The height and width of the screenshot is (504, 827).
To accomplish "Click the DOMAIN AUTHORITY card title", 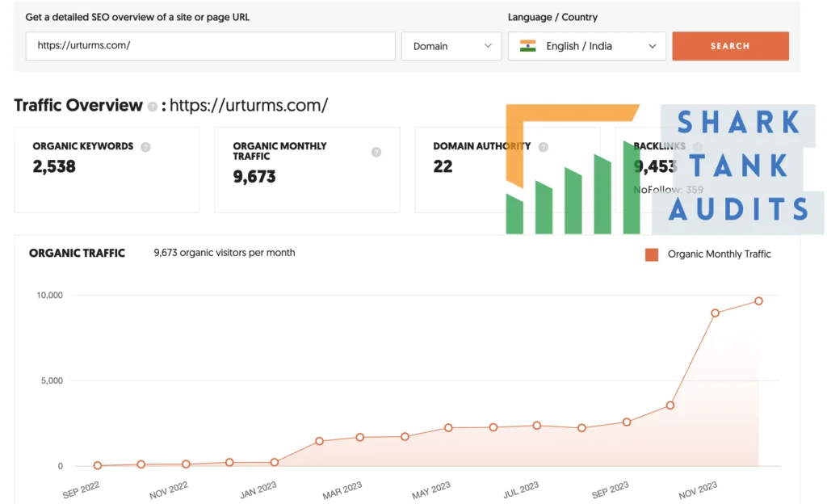I will coord(481,146).
